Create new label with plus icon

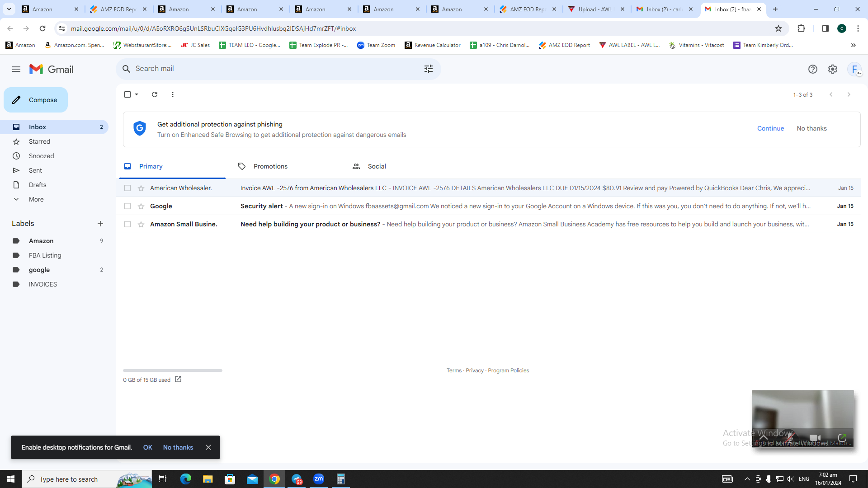[100, 224]
